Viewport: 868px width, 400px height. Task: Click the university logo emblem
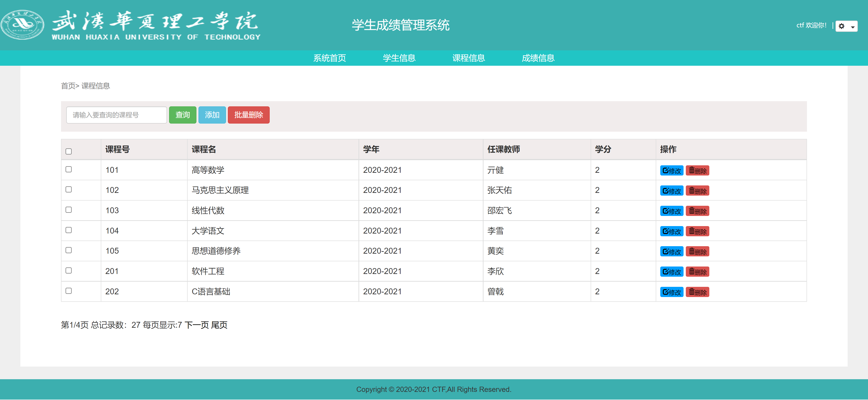[22, 24]
